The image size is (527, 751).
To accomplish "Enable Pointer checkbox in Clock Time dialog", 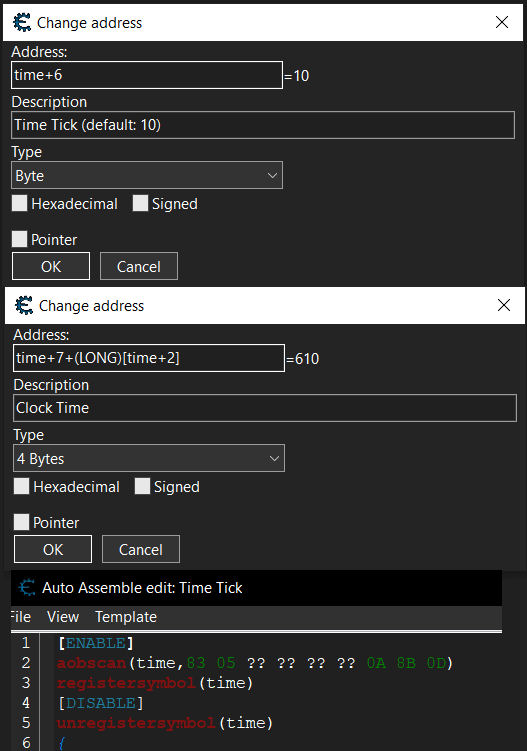I will click(21, 522).
